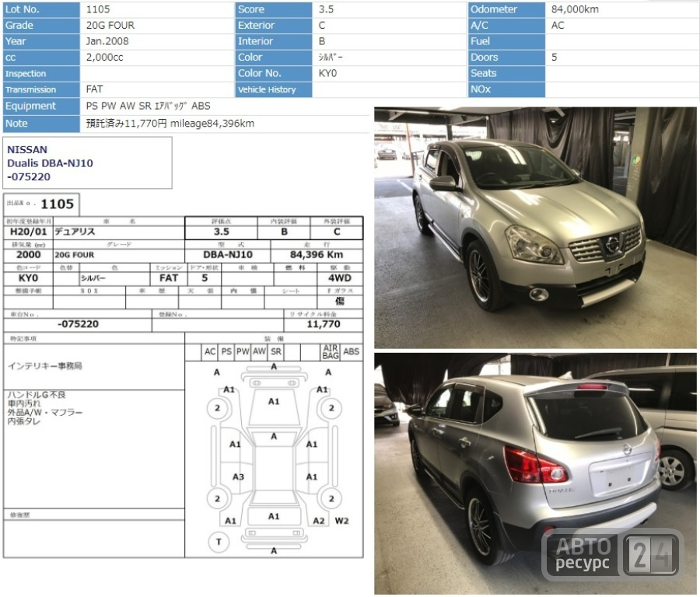Click the AC equipment box

210,351
